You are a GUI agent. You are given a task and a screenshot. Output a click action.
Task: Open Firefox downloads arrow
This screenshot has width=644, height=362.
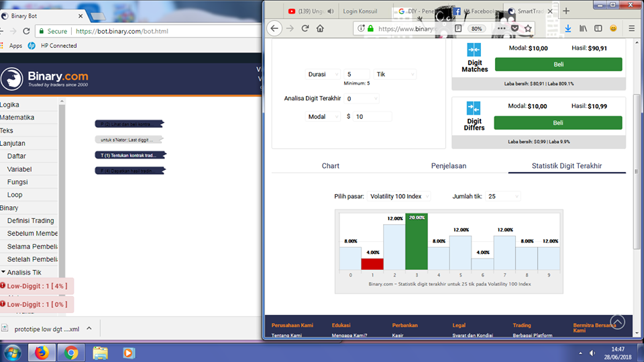[568, 28]
